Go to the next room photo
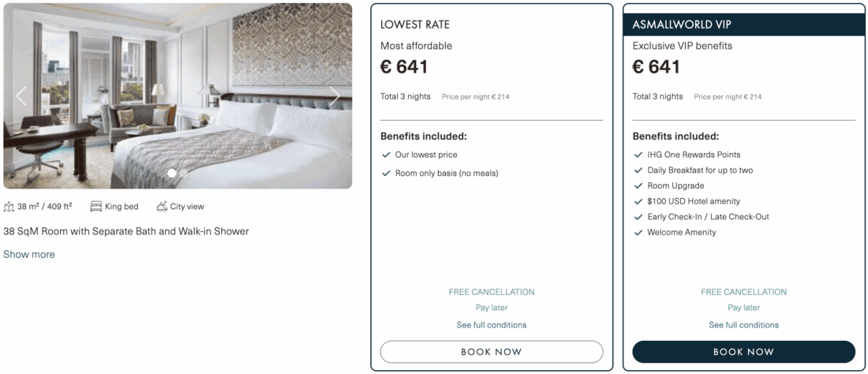 [335, 96]
